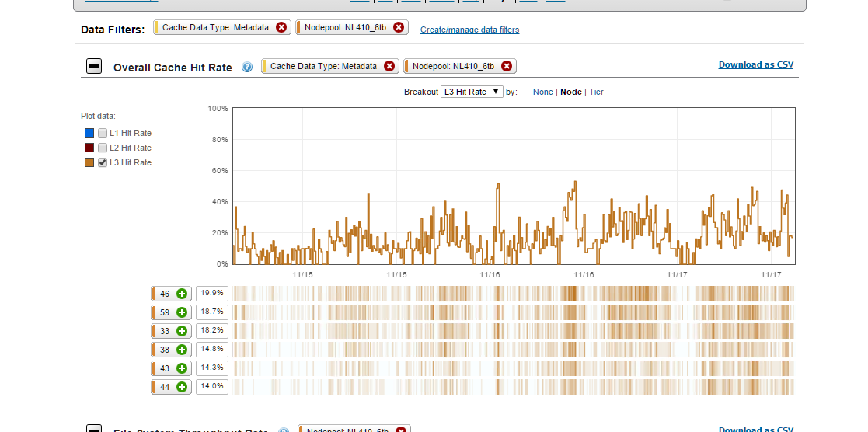The width and height of the screenshot is (868, 432).
Task: Add filter for node 44
Action: [181, 387]
